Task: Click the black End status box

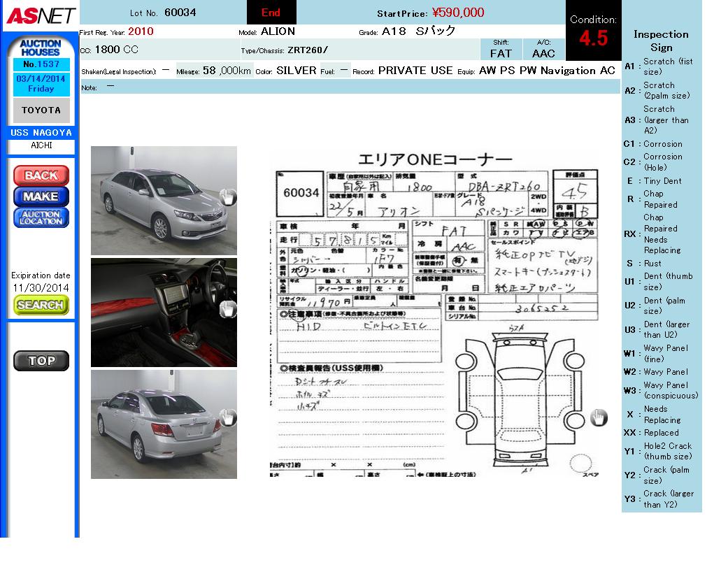Action: [x=271, y=13]
